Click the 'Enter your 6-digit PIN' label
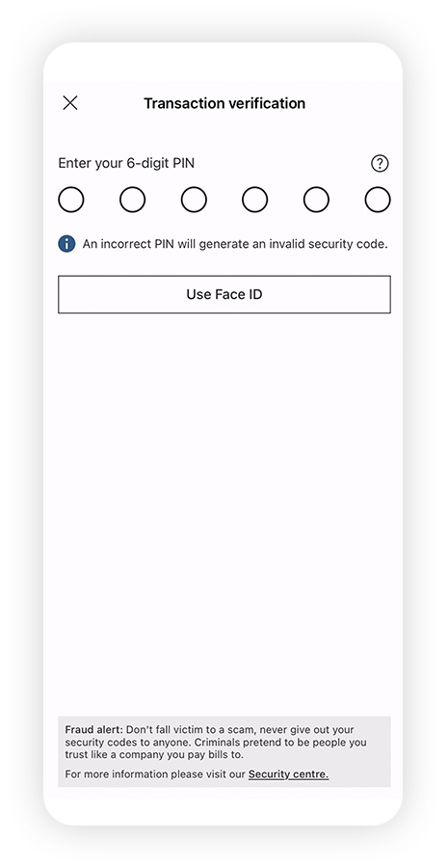The width and height of the screenshot is (448, 868). point(126,163)
